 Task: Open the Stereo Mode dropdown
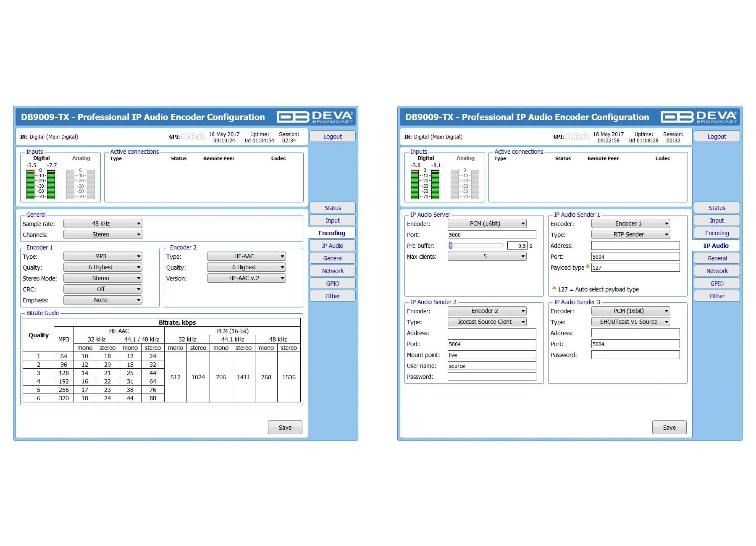pos(103,278)
